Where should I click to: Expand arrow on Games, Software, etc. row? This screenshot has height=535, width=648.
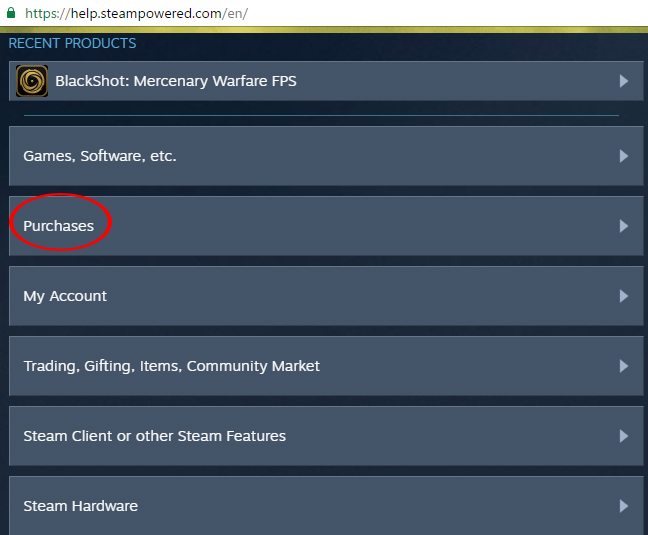click(623, 156)
